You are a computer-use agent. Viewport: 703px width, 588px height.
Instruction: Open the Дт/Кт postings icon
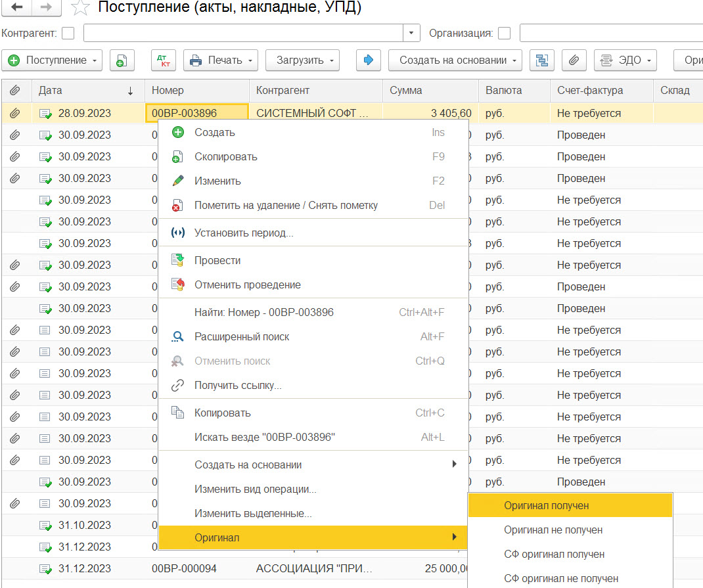coord(163,60)
